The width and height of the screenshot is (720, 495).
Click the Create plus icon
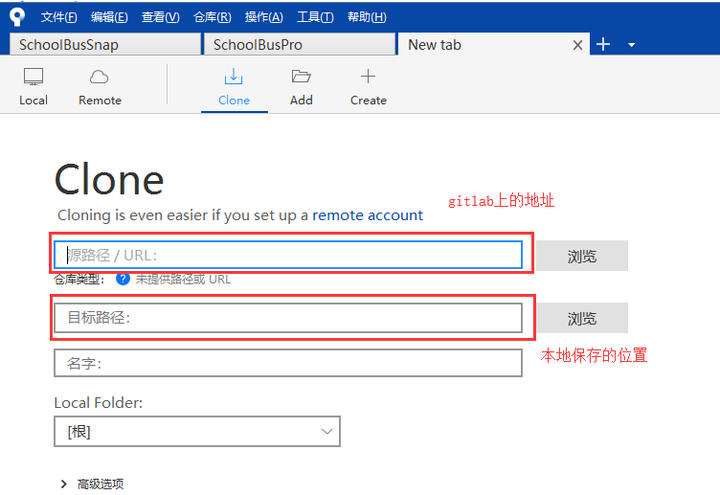click(x=368, y=76)
